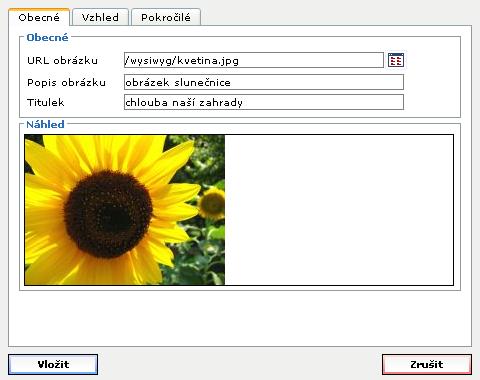This screenshot has width=480, height=380.
Task: Click the Titulek label
Action: [x=46, y=103]
